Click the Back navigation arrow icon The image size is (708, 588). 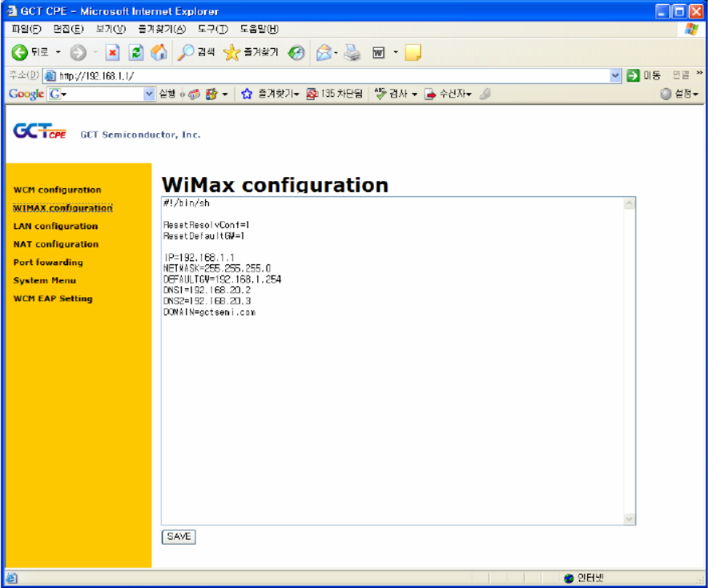[19, 52]
